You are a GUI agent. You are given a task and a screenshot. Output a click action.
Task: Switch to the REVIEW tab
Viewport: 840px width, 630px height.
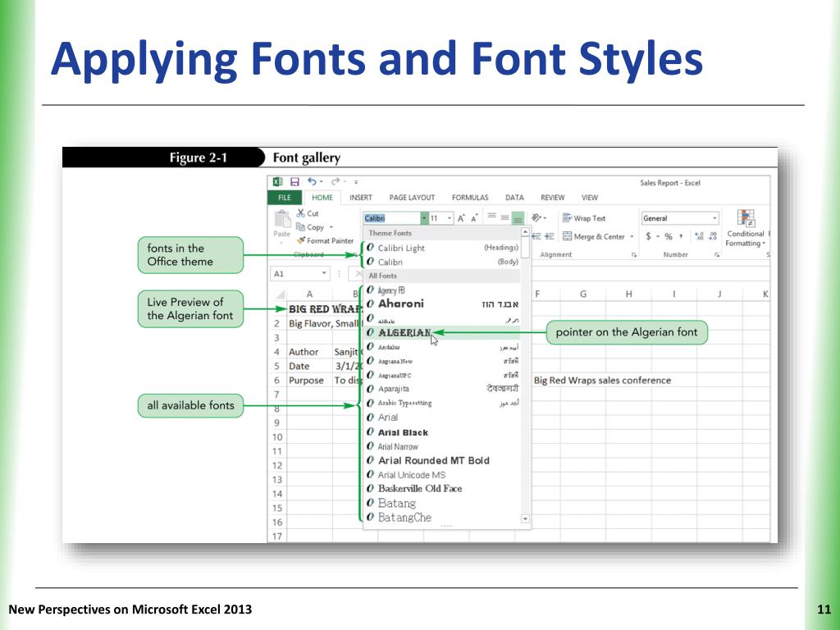click(x=552, y=198)
